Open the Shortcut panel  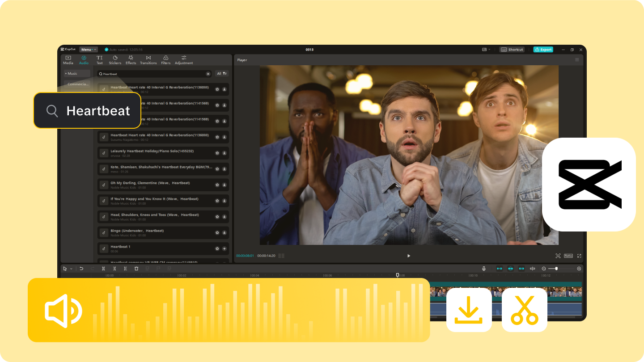click(x=512, y=49)
